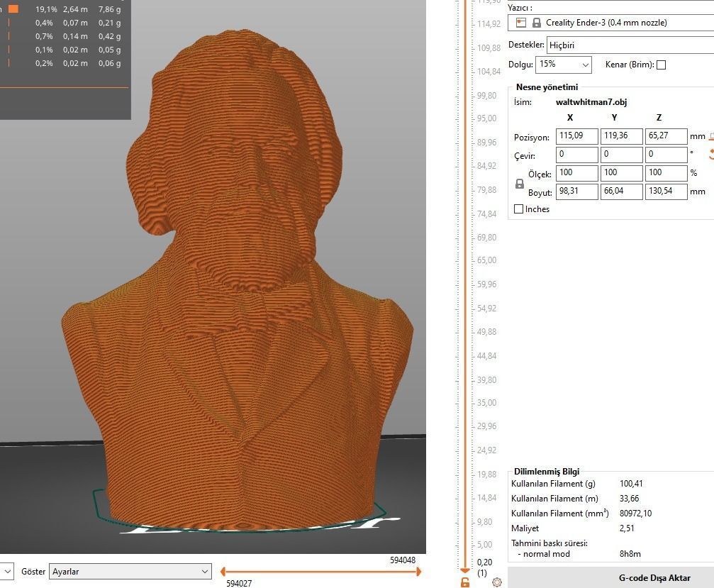Open the layer slider gear settings icon
Image resolution: width=714 pixels, height=588 pixels.
[497, 582]
